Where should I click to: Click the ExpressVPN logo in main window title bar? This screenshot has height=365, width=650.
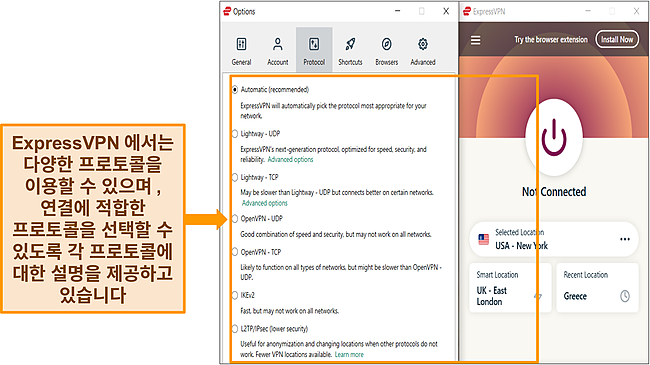coord(467,11)
